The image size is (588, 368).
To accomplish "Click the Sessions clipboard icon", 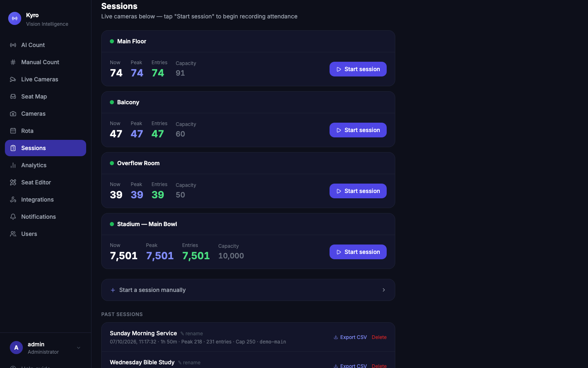I will pos(13,148).
